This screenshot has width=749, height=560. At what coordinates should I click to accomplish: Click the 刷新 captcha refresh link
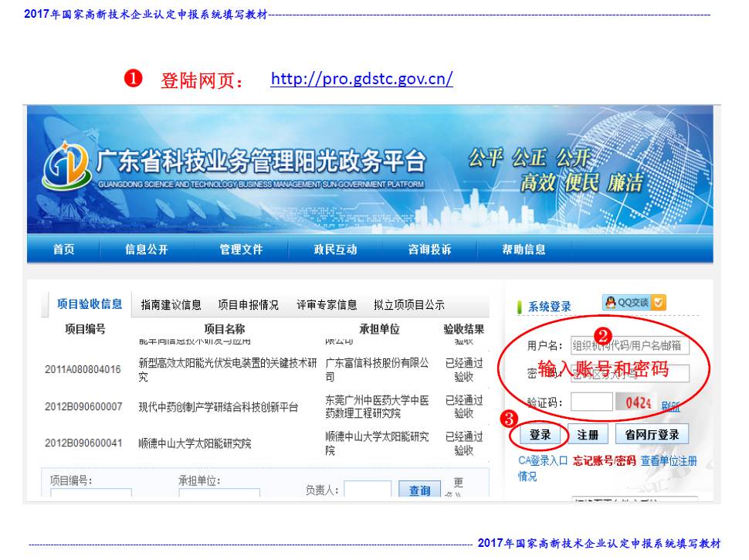pyautogui.click(x=670, y=406)
